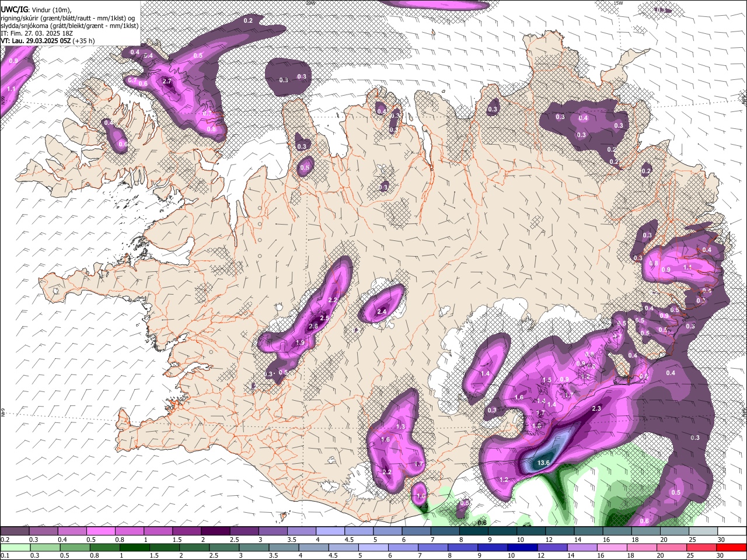Pick lower legend blue swatch labeled 7
The height and width of the screenshot is (560, 747).
coord(432,547)
